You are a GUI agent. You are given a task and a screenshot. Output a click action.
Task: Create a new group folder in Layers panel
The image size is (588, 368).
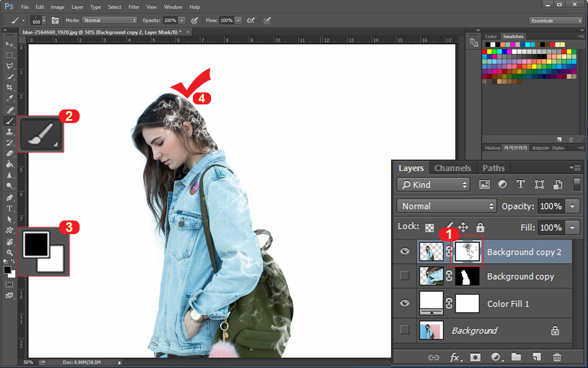point(516,357)
